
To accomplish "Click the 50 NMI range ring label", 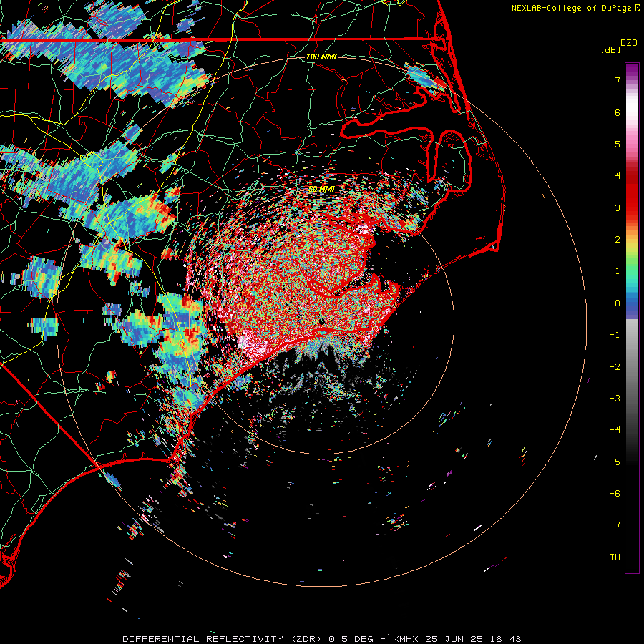I will pos(321,189).
